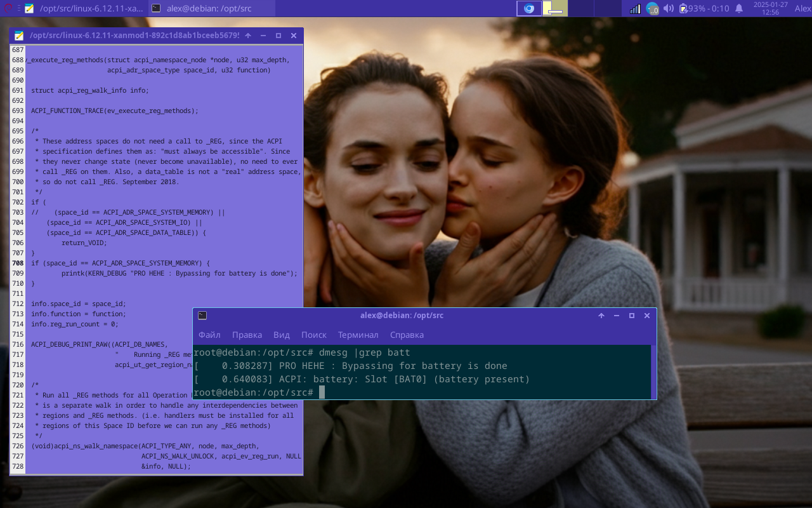The height and width of the screenshot is (508, 812).
Task: Click the commented-out ACPI_ADR_SPACE_SYSTEM_MEMORY line 703
Action: tap(128, 212)
